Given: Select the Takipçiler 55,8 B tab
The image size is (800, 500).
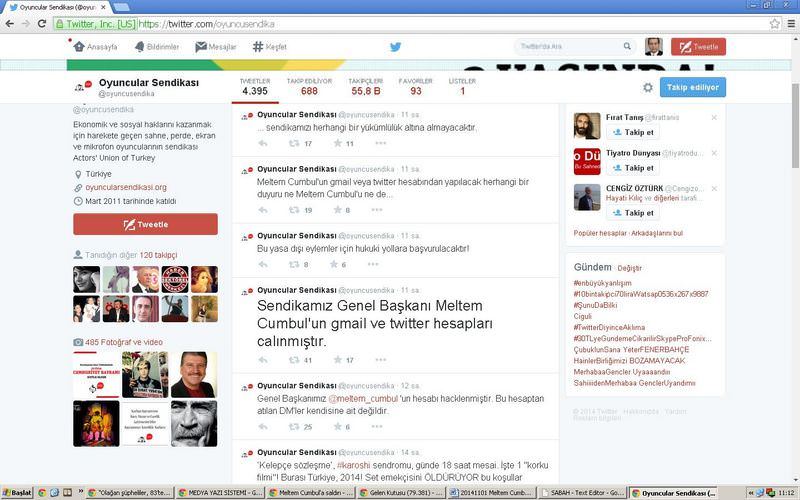Looking at the screenshot, I should [x=365, y=87].
